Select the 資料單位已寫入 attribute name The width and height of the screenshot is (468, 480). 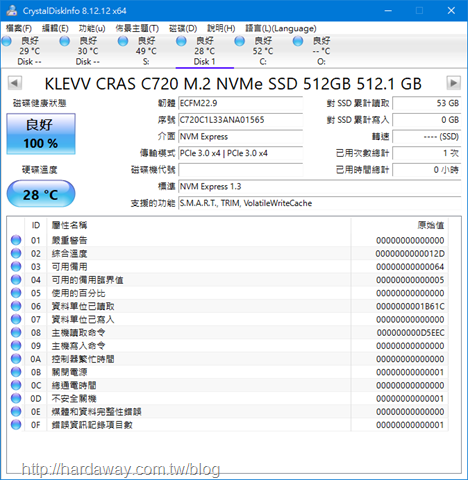83,320
